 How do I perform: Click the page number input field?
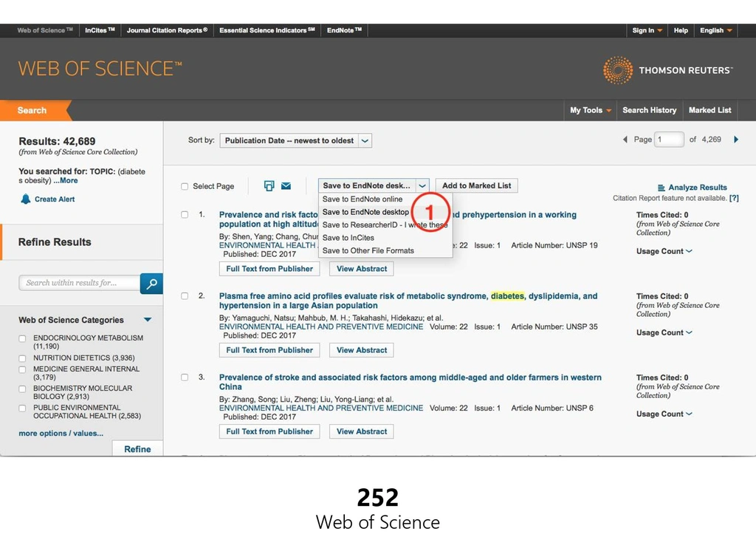coord(669,140)
